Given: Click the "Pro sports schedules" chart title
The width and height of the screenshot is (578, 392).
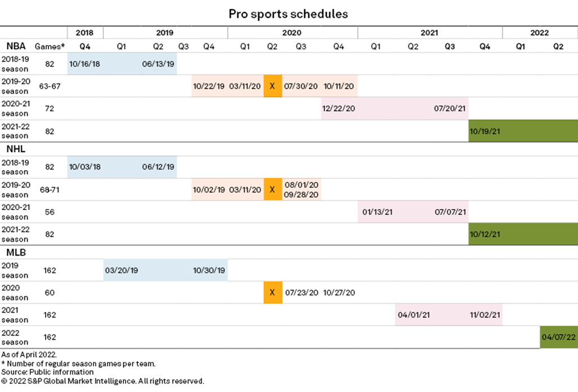Looking at the screenshot, I should 288,14.
